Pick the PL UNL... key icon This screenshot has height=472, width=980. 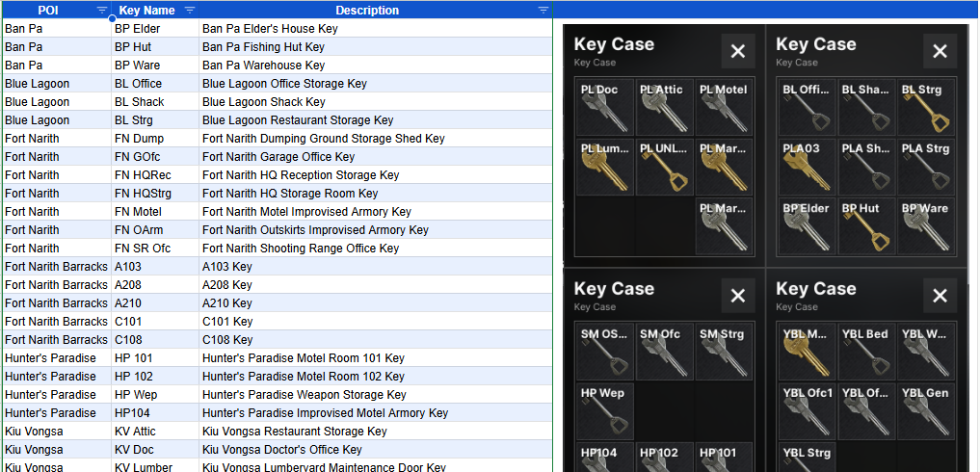(x=664, y=167)
